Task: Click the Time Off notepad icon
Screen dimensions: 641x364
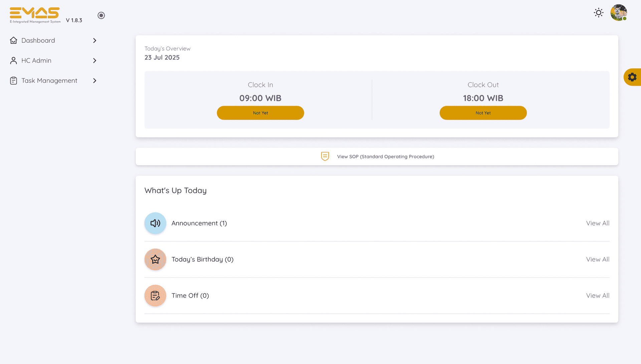Action: click(155, 296)
